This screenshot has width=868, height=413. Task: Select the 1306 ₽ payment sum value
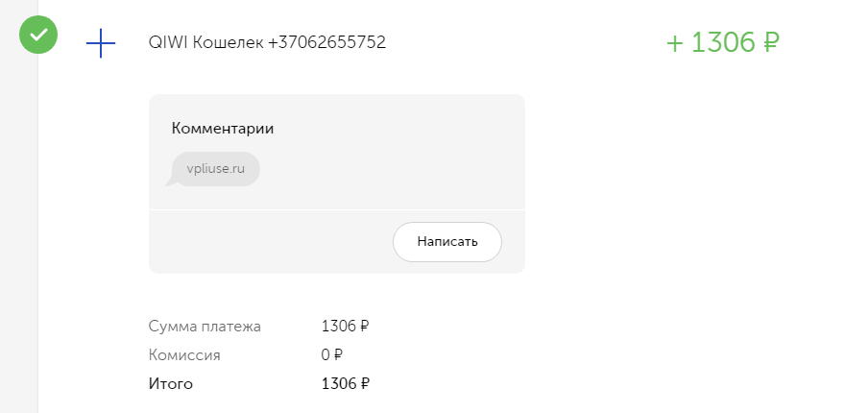[x=346, y=327]
